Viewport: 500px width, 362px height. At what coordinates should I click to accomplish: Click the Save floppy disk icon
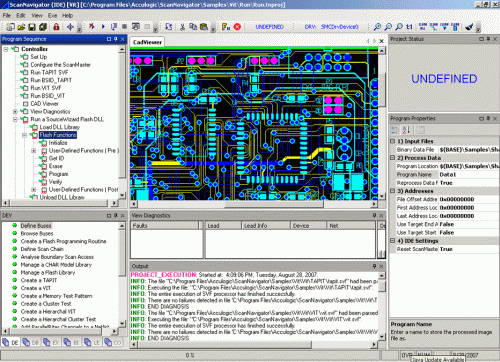pyautogui.click(x=32, y=27)
